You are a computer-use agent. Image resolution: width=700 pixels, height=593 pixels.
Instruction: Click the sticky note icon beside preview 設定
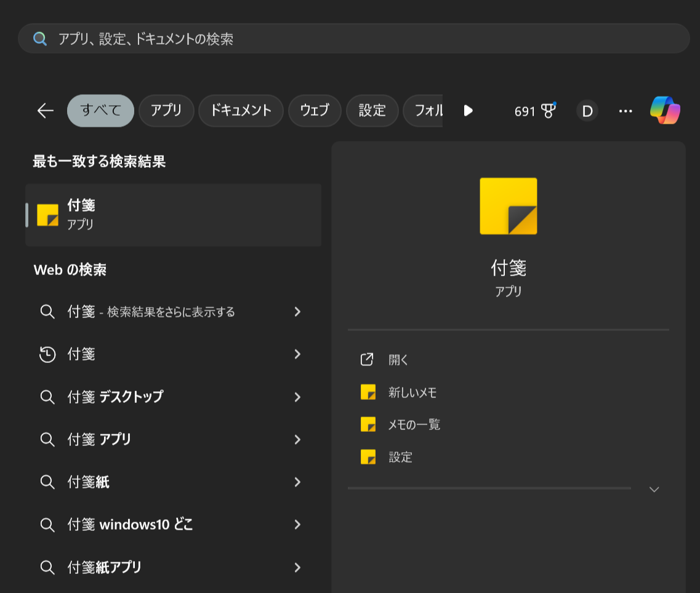click(368, 457)
